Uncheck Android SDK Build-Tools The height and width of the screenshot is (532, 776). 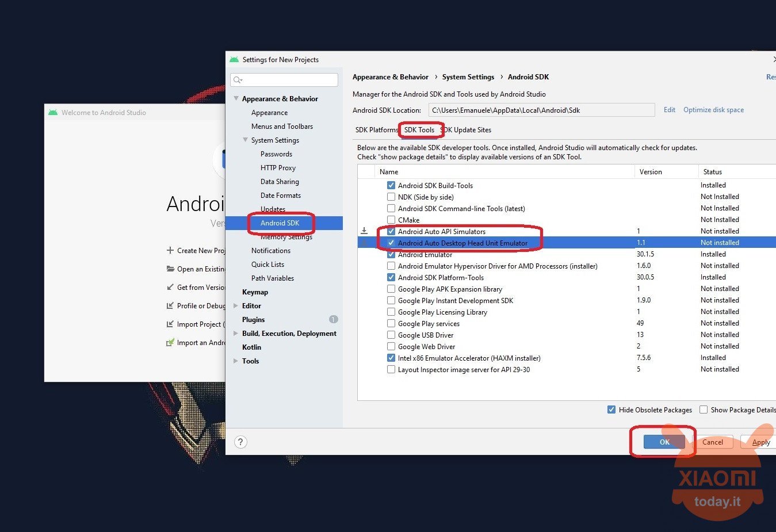point(391,185)
